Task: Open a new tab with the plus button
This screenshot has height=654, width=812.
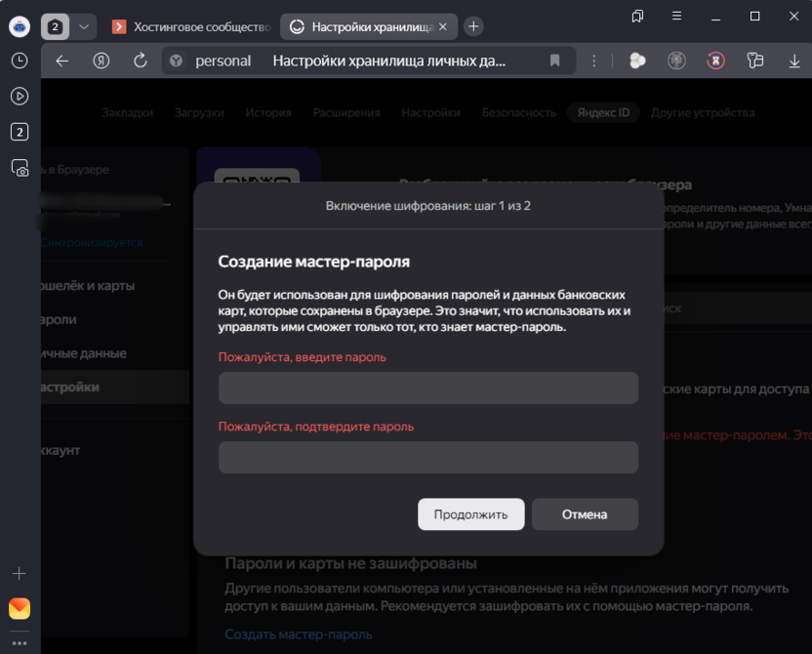Action: [x=473, y=26]
